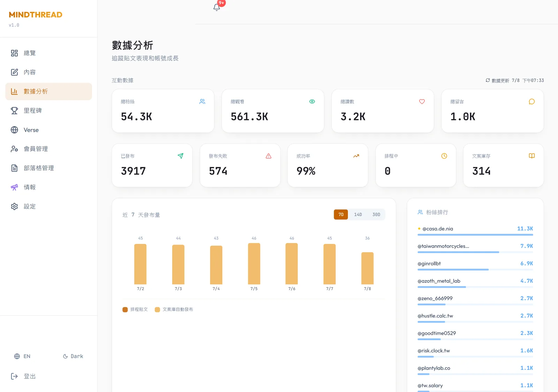Image resolution: width=558 pixels, height=392 pixels.
Task: Click the 7/7 bar in chart
Action: click(x=330, y=264)
